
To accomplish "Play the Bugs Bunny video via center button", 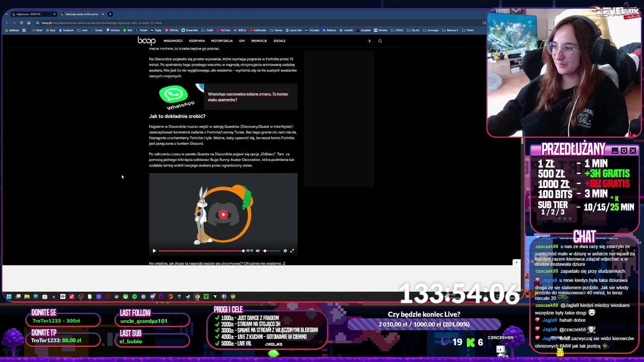I will tap(223, 215).
